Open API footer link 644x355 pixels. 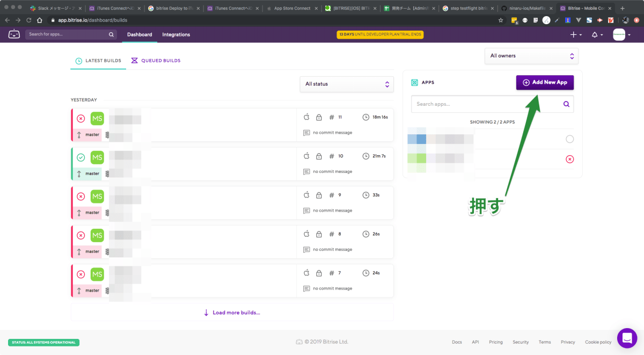pyautogui.click(x=475, y=342)
